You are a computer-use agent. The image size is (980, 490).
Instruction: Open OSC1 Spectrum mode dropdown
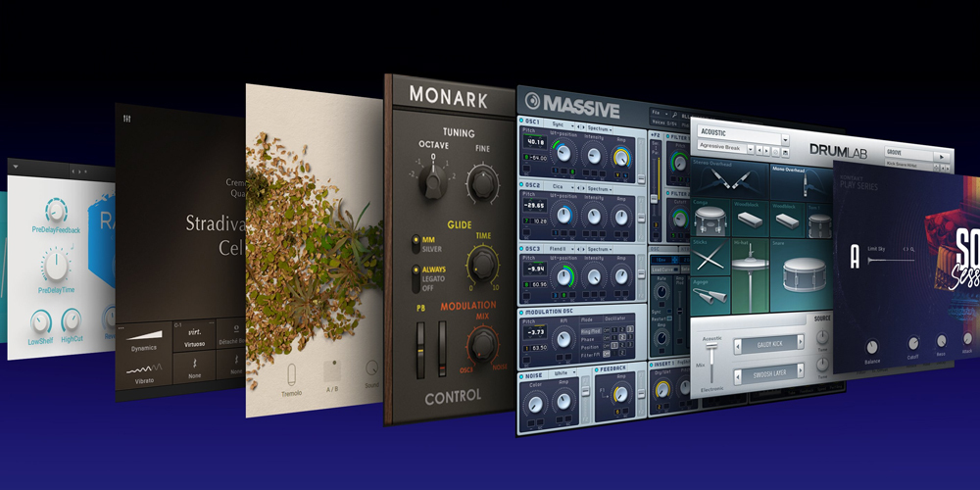pos(601,127)
